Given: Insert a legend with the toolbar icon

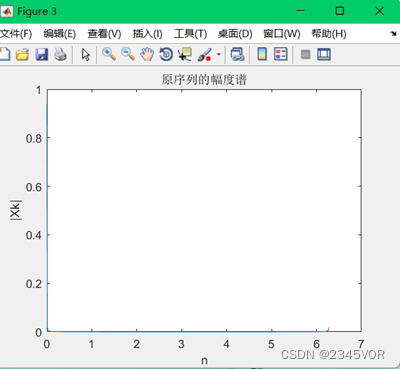Looking at the screenshot, I should (281, 54).
